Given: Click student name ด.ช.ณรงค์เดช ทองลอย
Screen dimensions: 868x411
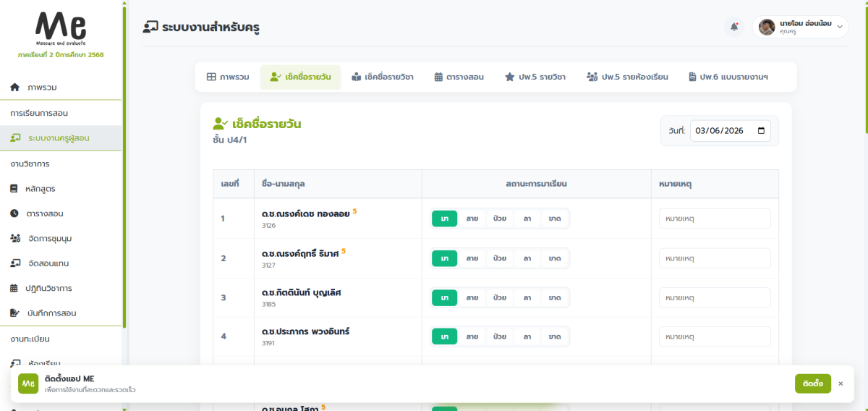Looking at the screenshot, I should click(305, 214).
